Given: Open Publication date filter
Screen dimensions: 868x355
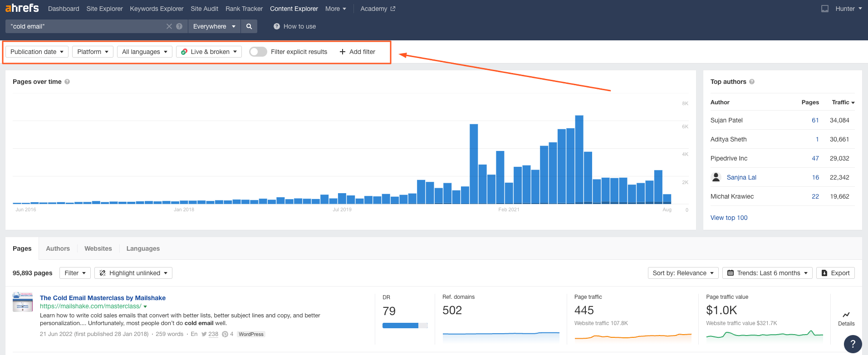Looking at the screenshot, I should click(37, 52).
